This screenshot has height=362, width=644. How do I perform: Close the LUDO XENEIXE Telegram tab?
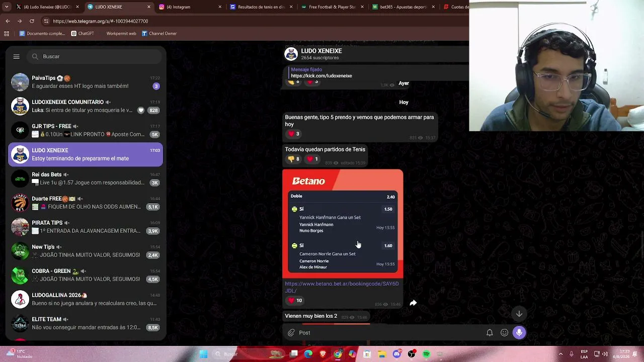click(x=149, y=7)
